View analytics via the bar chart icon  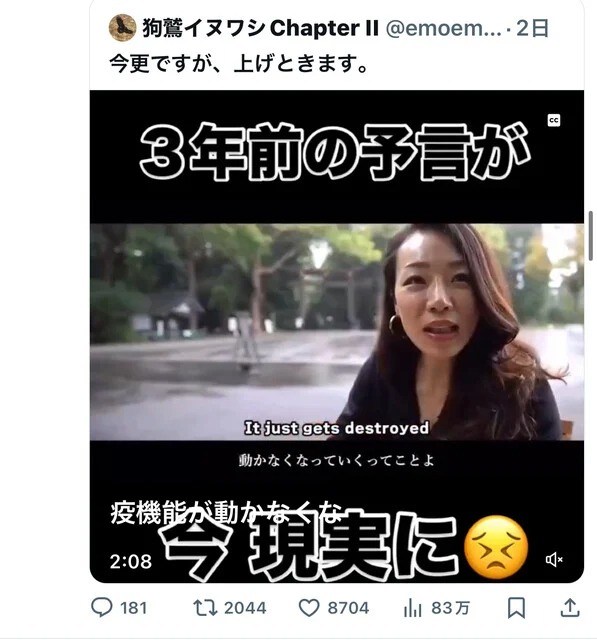point(413,609)
